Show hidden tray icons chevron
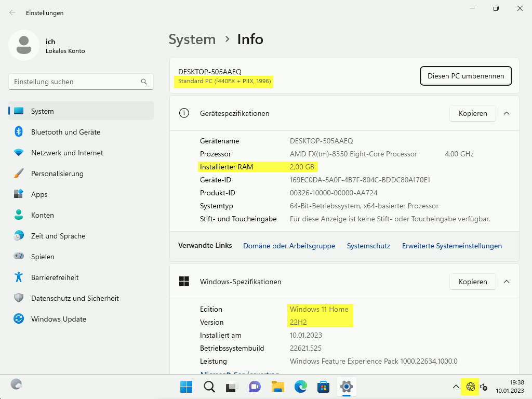 pos(456,387)
